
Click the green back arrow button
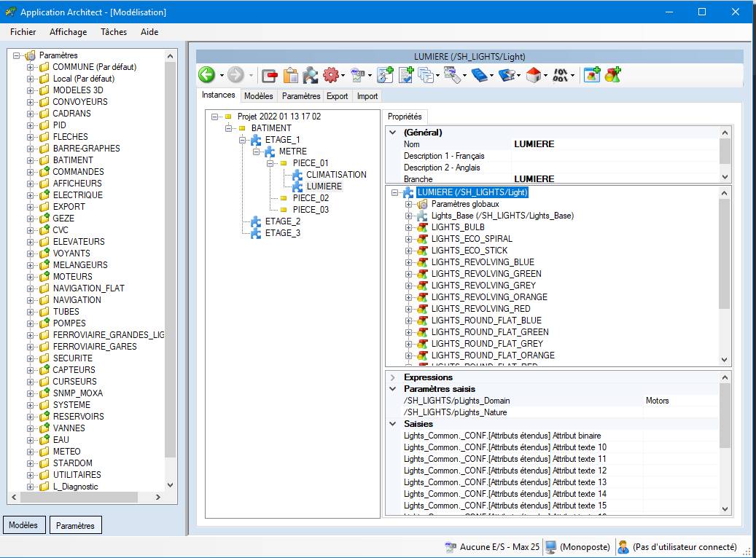tap(207, 75)
